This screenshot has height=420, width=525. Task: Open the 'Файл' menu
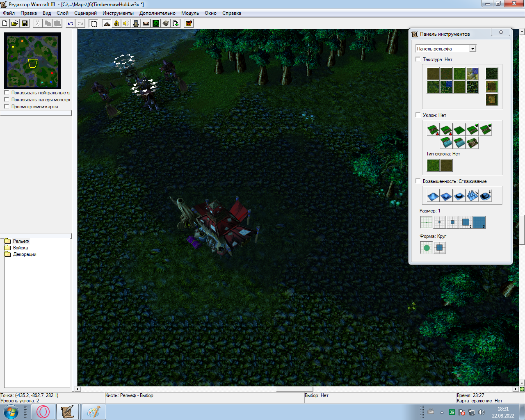click(9, 13)
